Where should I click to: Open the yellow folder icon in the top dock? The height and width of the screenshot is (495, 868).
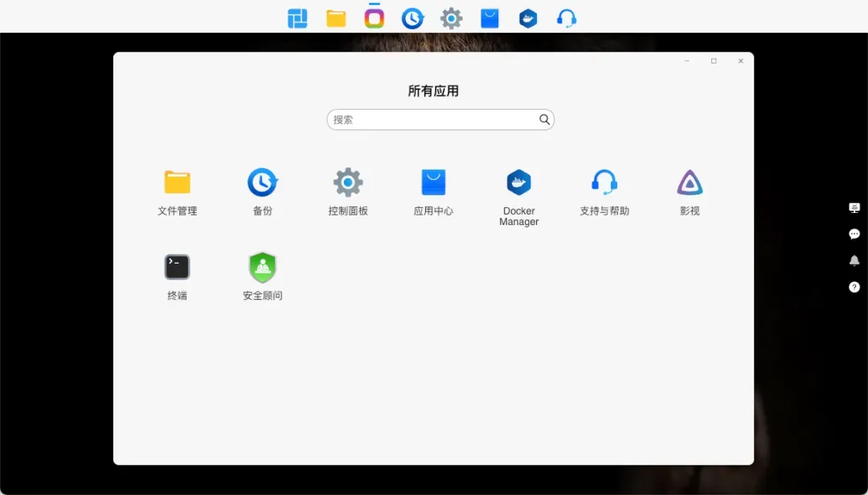(336, 18)
